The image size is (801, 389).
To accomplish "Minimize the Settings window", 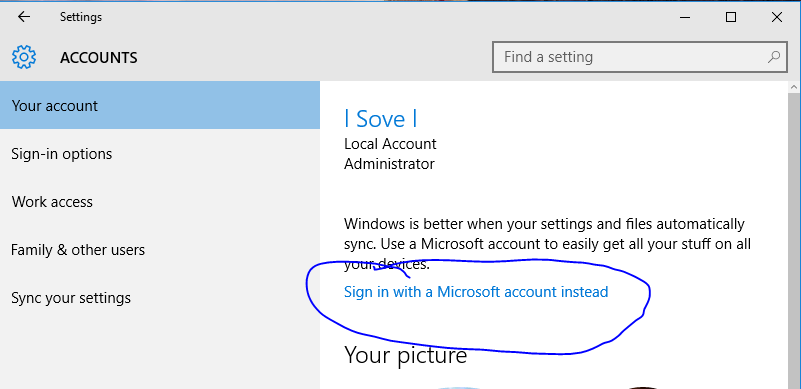I will click(686, 17).
